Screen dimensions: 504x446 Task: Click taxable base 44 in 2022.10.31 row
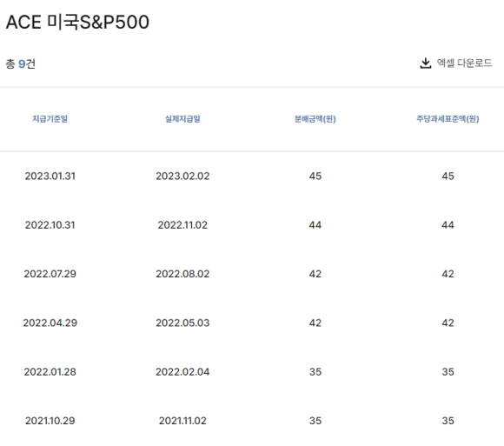(448, 225)
